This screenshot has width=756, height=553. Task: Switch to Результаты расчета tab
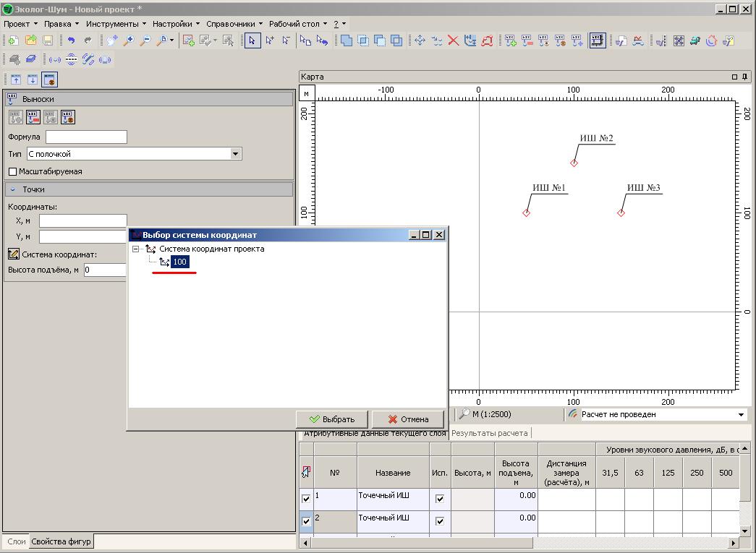[490, 433]
